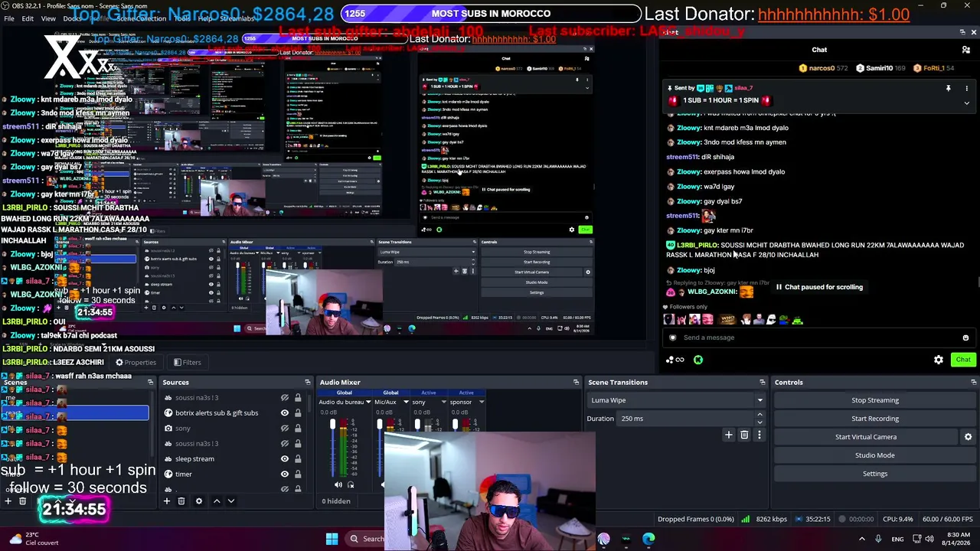Add a scene transition with the plus icon
The height and width of the screenshot is (551, 980).
click(729, 435)
